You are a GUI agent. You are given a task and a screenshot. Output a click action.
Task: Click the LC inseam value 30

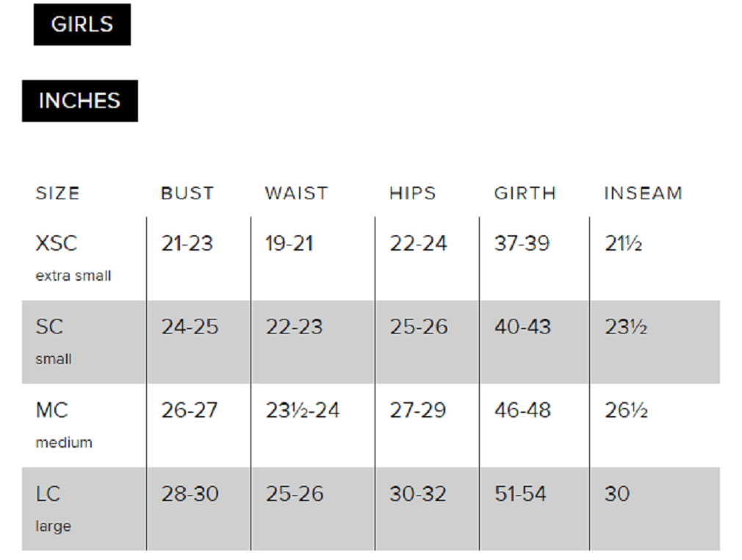click(x=616, y=494)
